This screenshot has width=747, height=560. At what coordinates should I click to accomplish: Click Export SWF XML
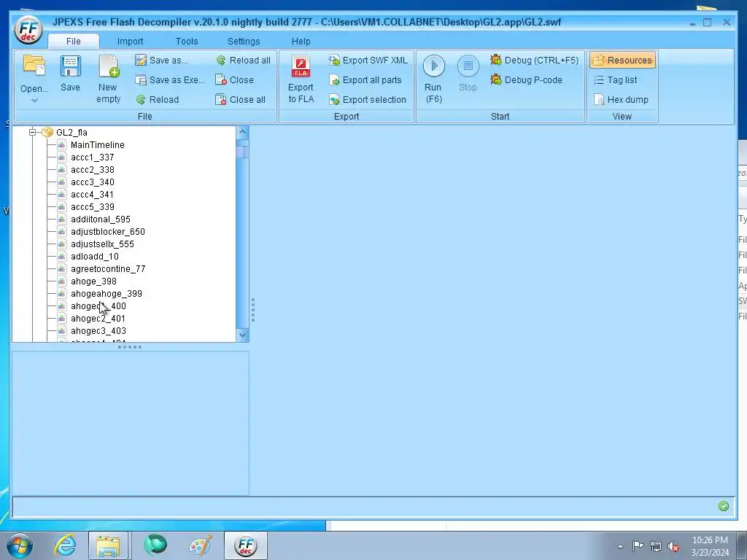tap(368, 61)
